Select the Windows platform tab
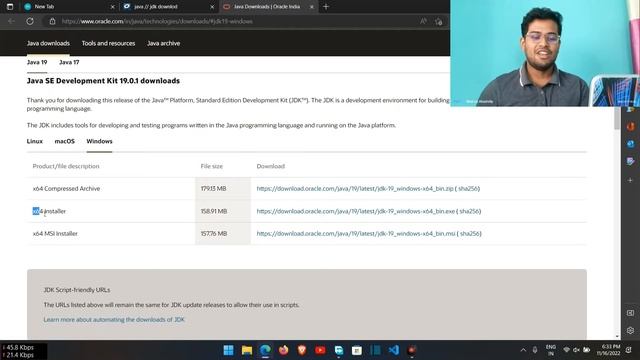The width and height of the screenshot is (640, 360). coord(99,141)
